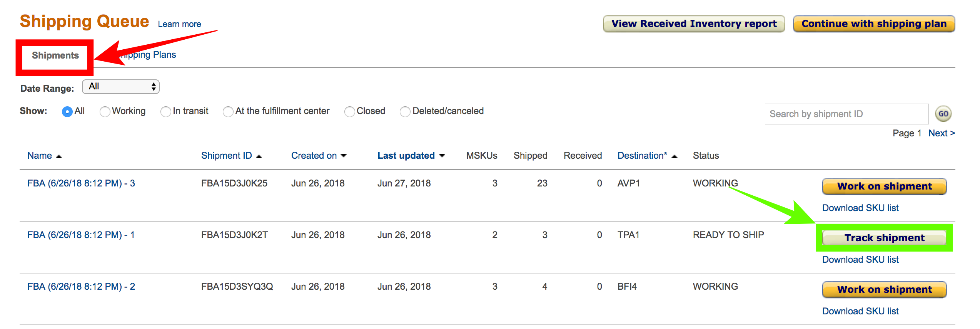Select the Working radio filter

tap(105, 111)
